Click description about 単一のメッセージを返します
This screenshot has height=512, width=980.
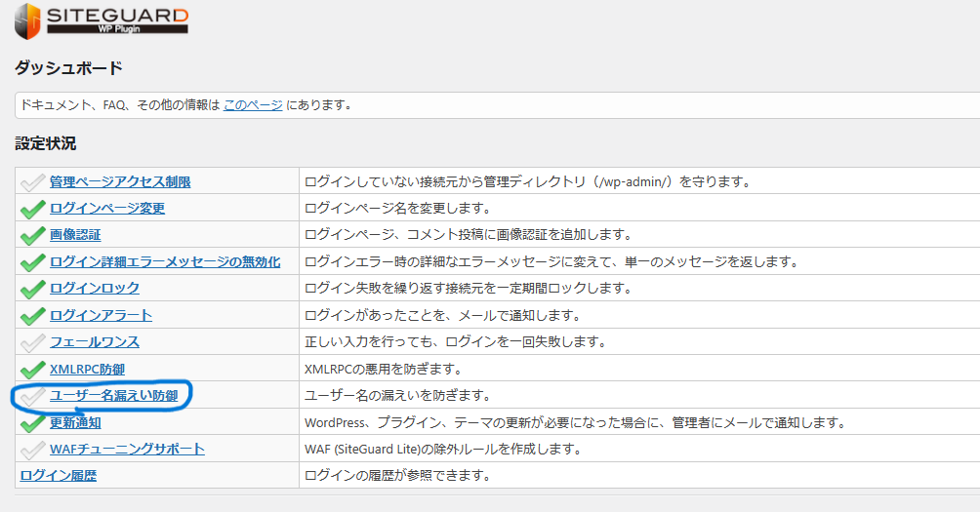(551, 261)
